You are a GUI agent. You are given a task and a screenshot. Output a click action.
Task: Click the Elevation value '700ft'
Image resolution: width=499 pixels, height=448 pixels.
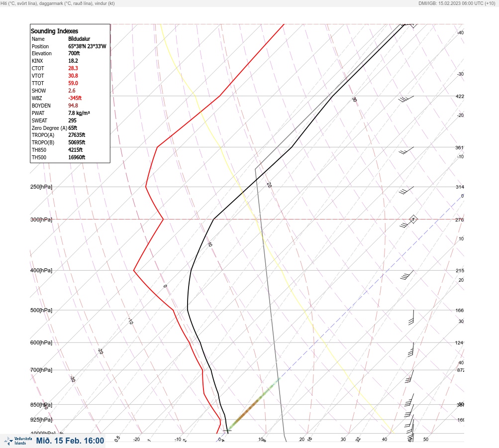click(x=74, y=53)
